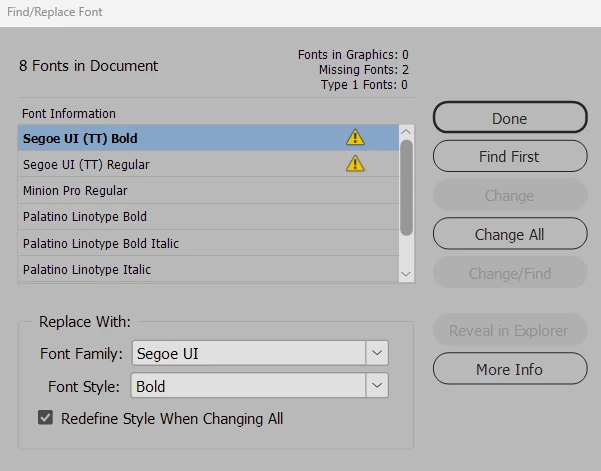Viewport: 601px width, 471px height.
Task: Select Segoe UI (TT) Bold in font list
Action: [x=208, y=138]
